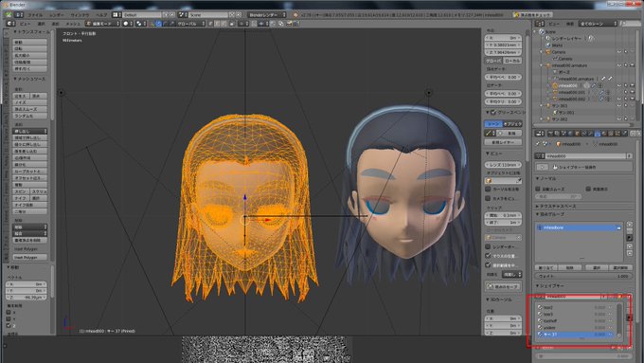This screenshot has width=644, height=363.
Task: Click the Rotate button in tool shelf
Action: click(x=30, y=48)
